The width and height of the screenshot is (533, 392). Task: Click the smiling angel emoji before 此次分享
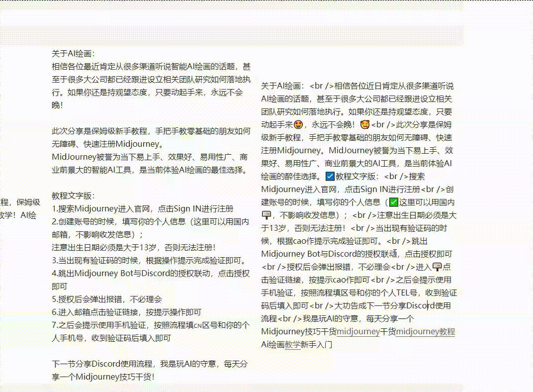click(364, 125)
